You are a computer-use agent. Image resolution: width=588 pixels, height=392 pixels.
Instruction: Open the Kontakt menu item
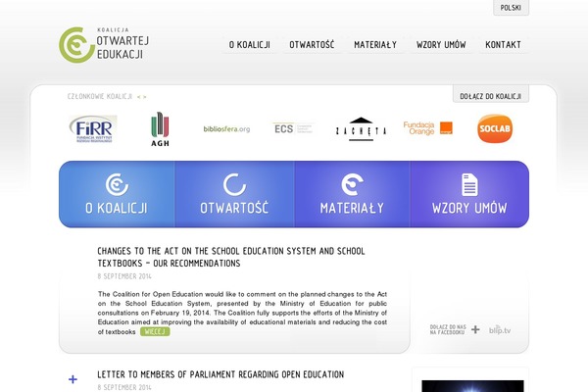[503, 45]
